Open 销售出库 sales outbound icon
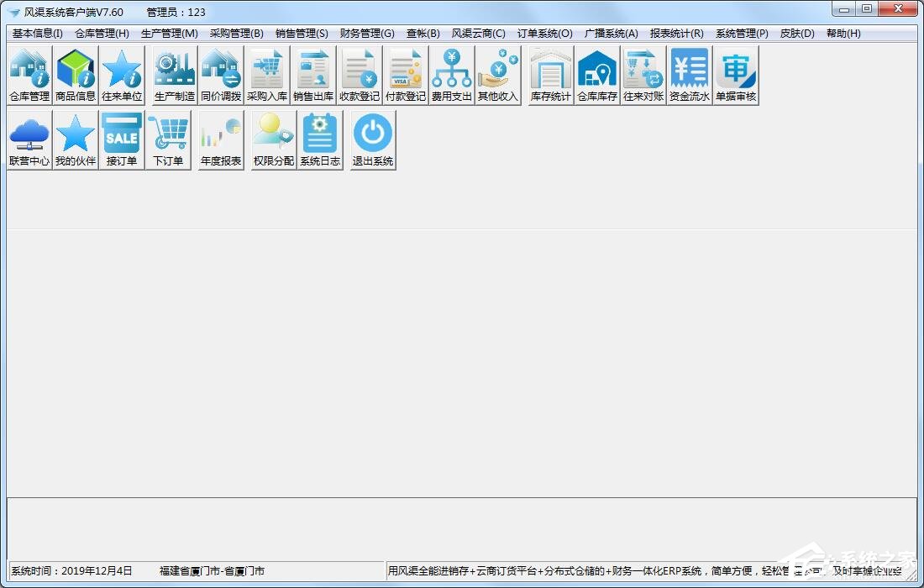Screen dimensions: 924x588 [313, 76]
